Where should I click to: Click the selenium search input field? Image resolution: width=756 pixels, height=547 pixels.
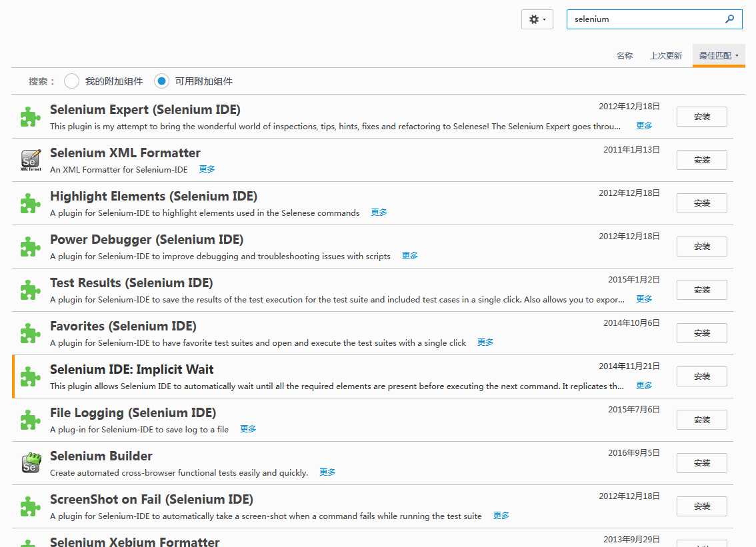click(x=645, y=19)
